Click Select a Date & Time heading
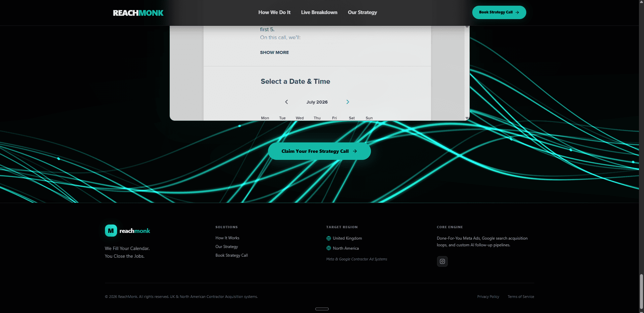 pos(296,81)
